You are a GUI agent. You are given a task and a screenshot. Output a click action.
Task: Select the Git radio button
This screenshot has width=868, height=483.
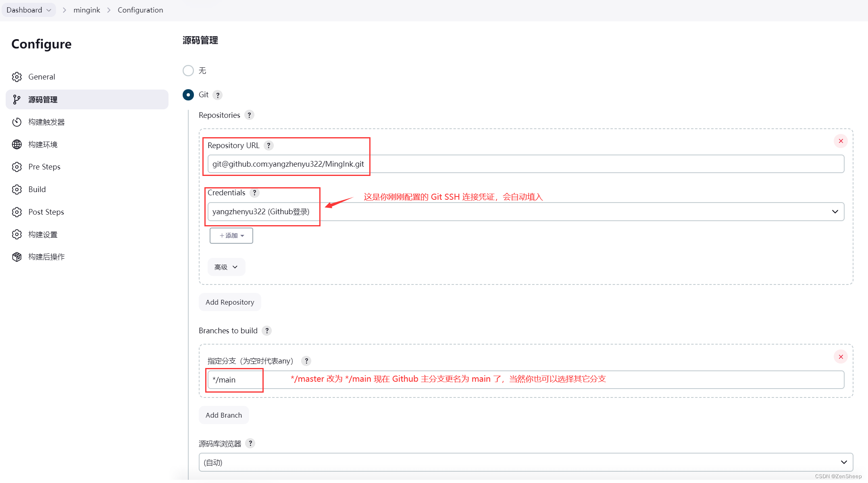click(x=188, y=95)
